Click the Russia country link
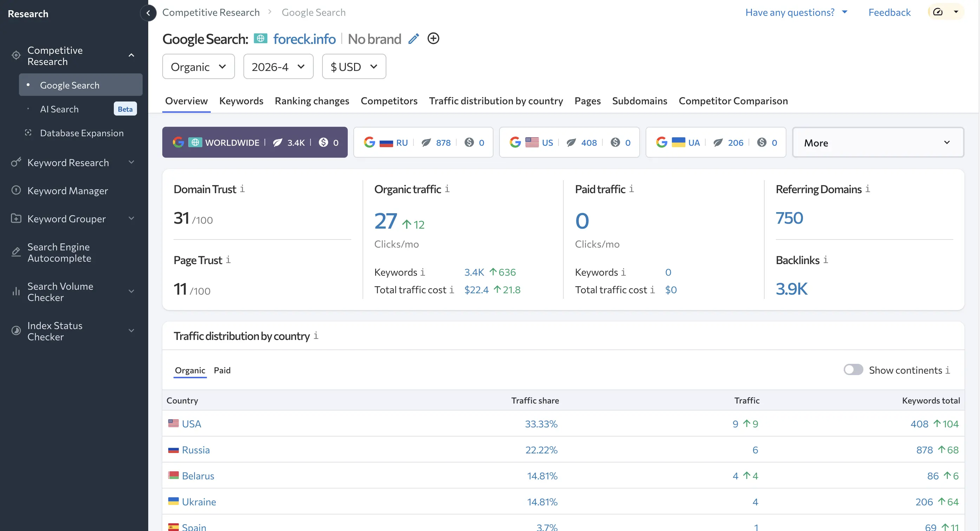 tap(196, 450)
